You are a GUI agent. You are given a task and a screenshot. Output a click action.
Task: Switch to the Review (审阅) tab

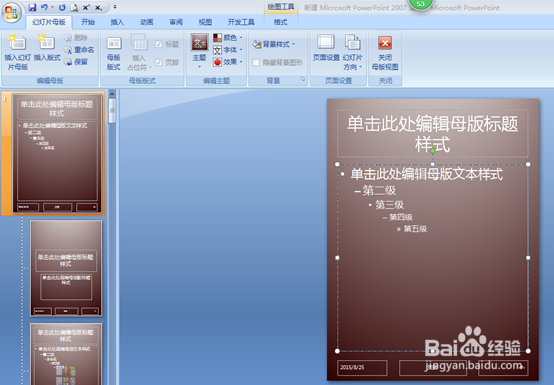click(176, 22)
